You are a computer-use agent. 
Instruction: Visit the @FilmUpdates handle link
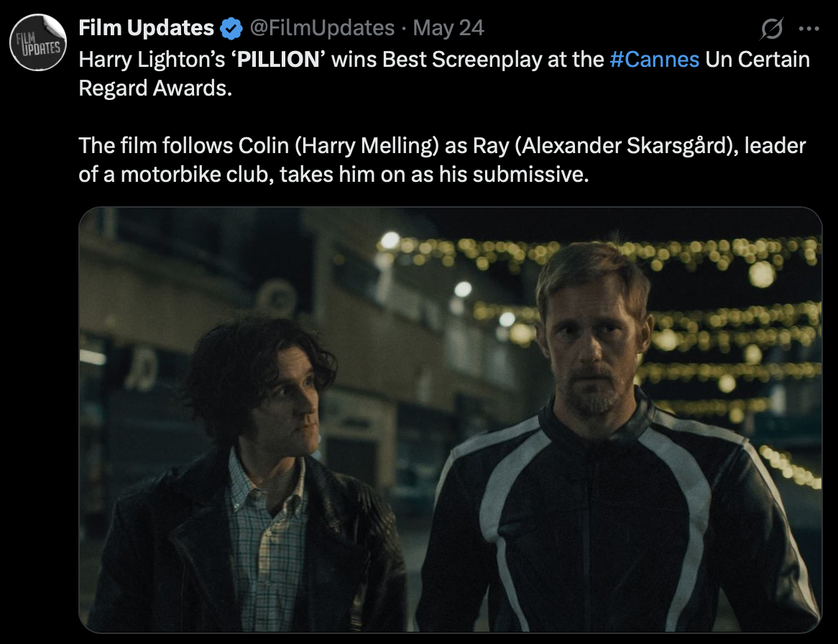coord(322,28)
